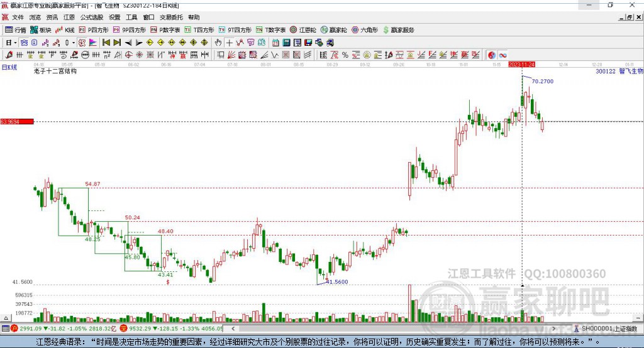Click the highlighted 2023-11-24 date marker
The height and width of the screenshot is (348, 644).
[521, 65]
